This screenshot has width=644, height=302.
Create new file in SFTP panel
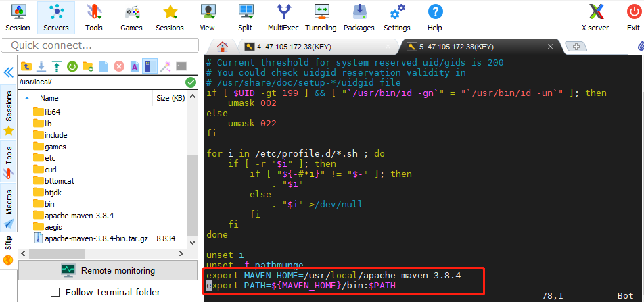point(103,66)
